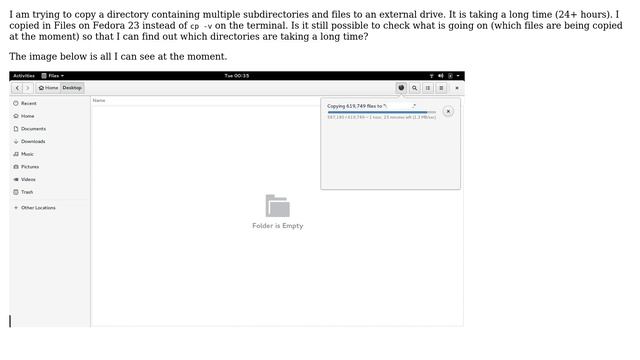Screen dimensions: 640x360
Task: Open the volume indicator icon
Action: click(x=441, y=76)
